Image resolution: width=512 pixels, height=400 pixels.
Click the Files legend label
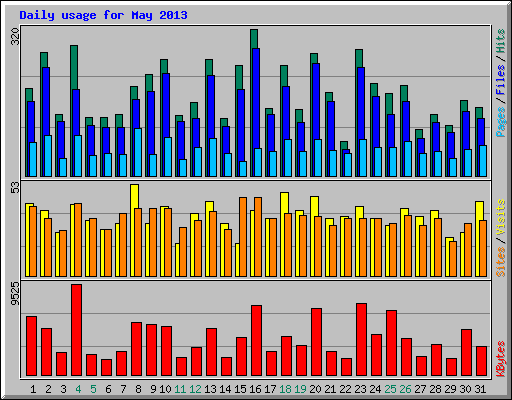[501, 80]
